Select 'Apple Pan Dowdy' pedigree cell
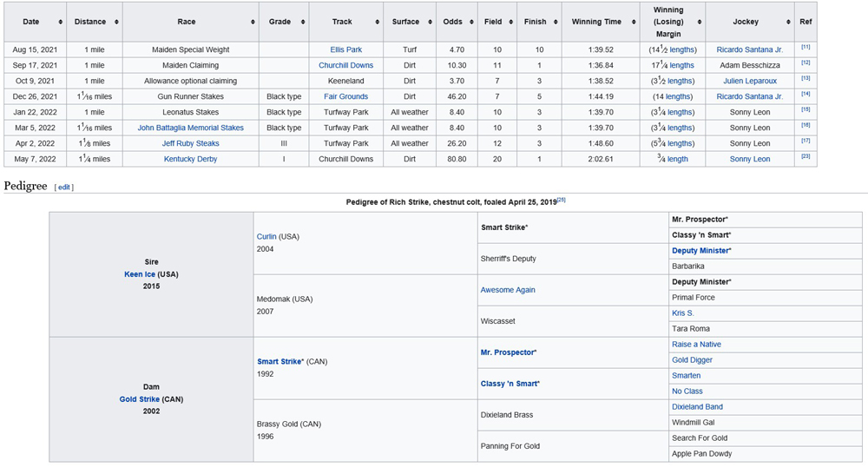Image resolution: width=868 pixels, height=467 pixels. 765,454
